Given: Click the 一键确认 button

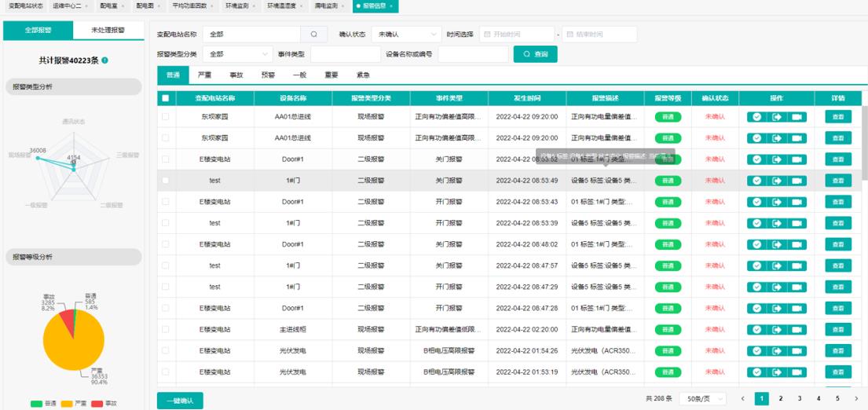Looking at the screenshot, I should [180, 401].
